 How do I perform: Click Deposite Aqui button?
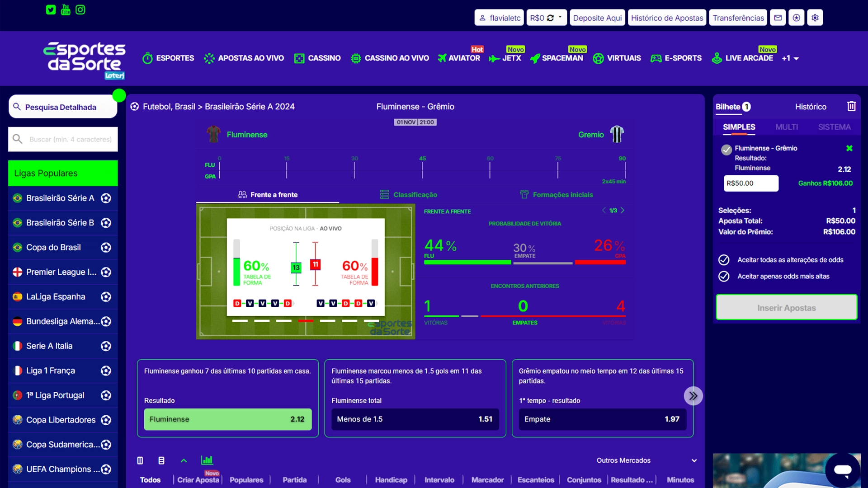click(597, 18)
